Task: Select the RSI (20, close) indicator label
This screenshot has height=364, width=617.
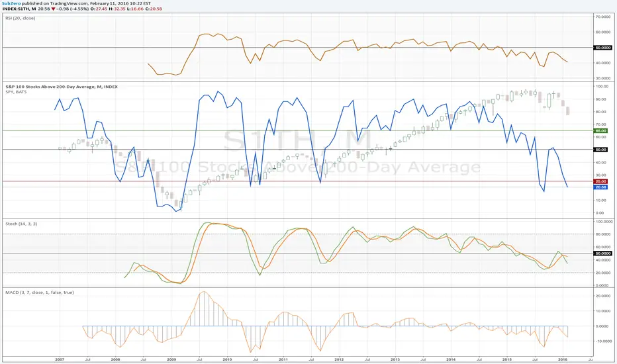Action: [20, 18]
